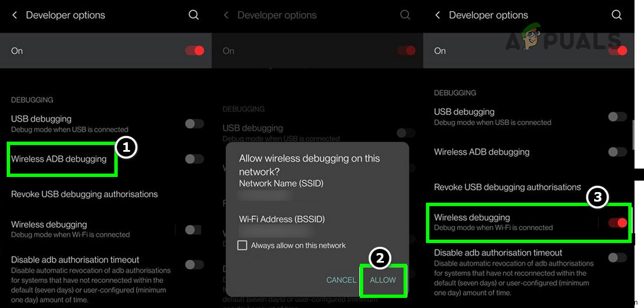
Task: Tap the back arrow in the left phone screen
Action: click(15, 15)
